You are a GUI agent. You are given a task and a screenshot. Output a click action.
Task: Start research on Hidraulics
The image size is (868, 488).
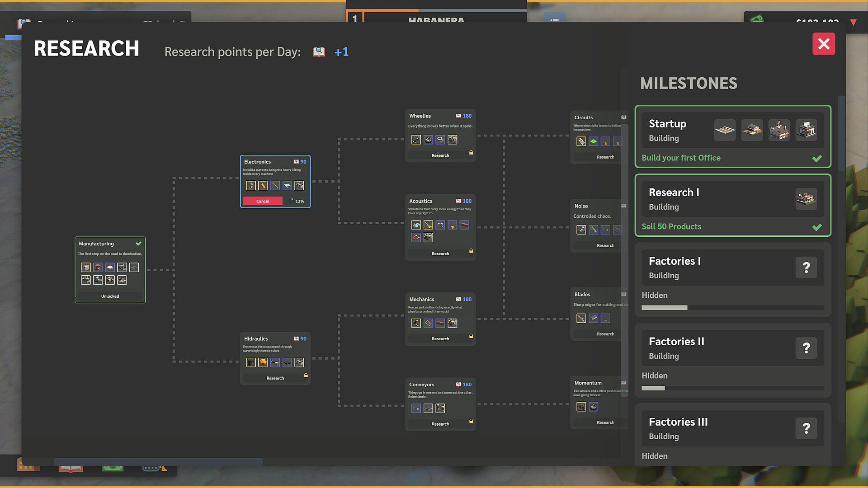[275, 378]
